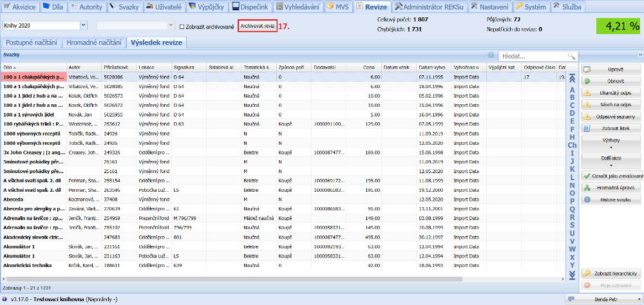
Task: Click the magnifier icon in the search box
Action: point(571,57)
